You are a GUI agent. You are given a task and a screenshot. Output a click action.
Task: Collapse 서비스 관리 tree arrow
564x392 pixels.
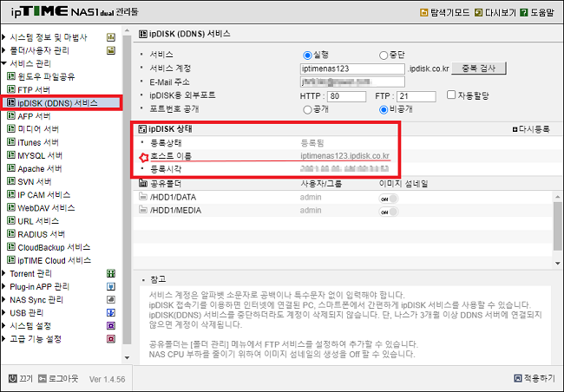point(4,63)
